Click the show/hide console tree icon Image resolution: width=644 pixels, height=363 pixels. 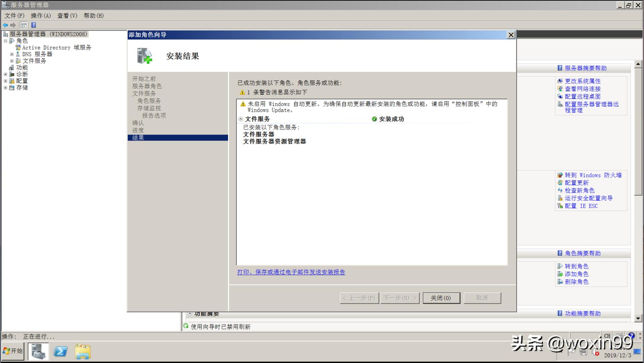pos(23,25)
